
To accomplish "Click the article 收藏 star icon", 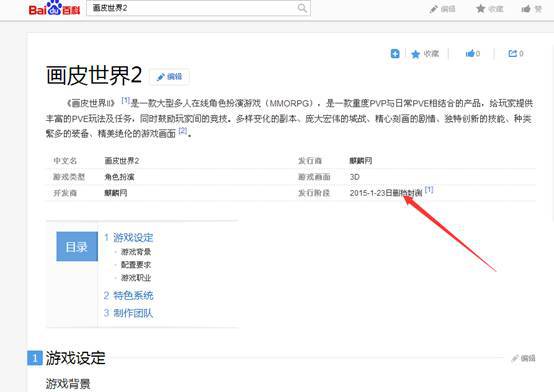I will click(x=416, y=54).
